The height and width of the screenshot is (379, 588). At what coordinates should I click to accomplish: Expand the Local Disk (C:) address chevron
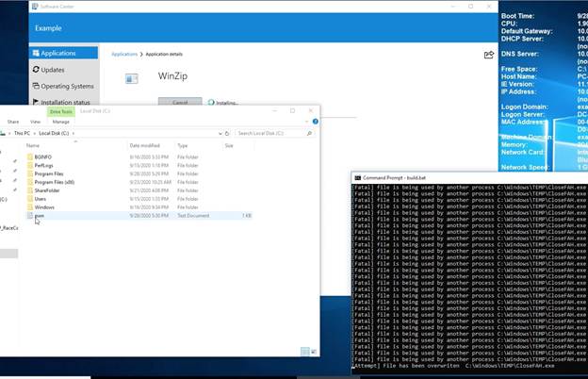tap(73, 134)
